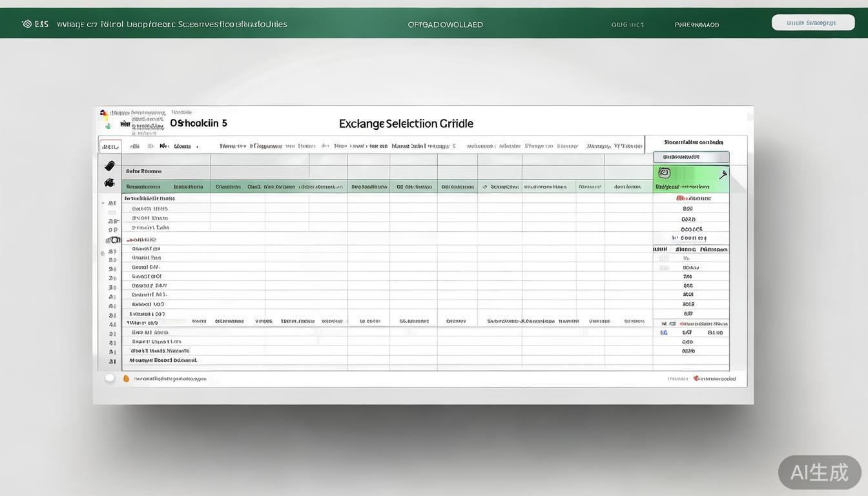Toggle the small pill switch in the row gutter

[113, 240]
